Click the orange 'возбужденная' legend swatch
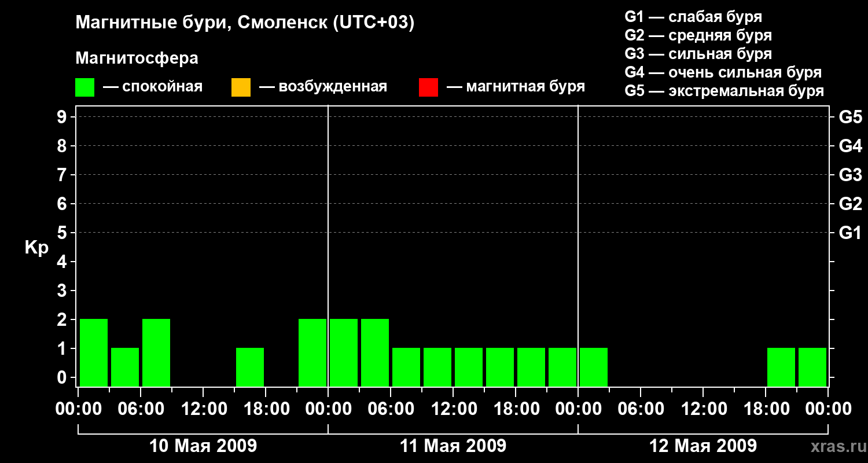Image resolution: width=868 pixels, height=463 pixels. (241, 87)
